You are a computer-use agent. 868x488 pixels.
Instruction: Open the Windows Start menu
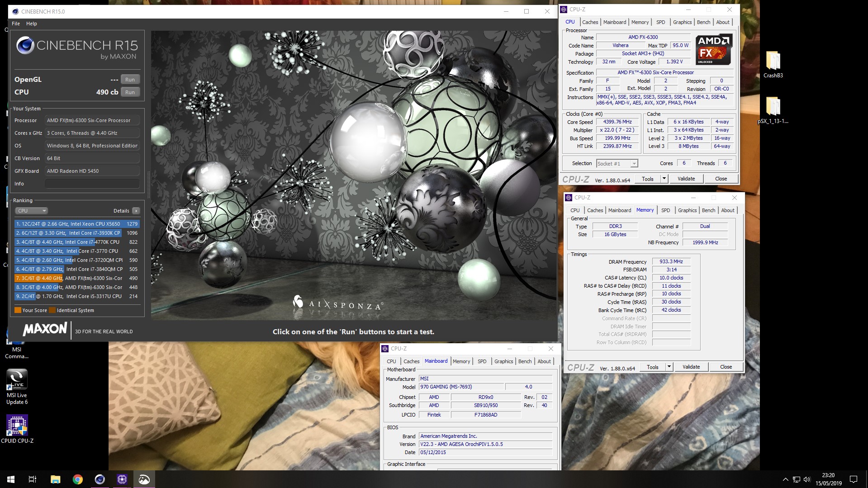point(11,479)
